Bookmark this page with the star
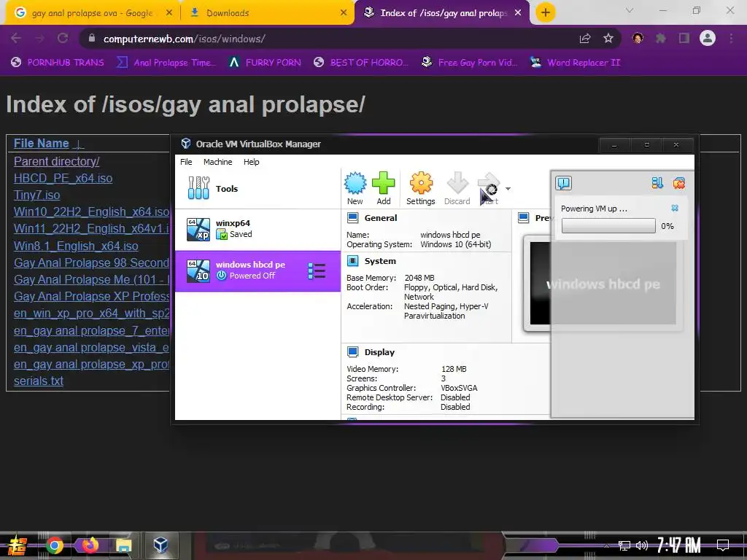747x560 pixels. [x=608, y=39]
